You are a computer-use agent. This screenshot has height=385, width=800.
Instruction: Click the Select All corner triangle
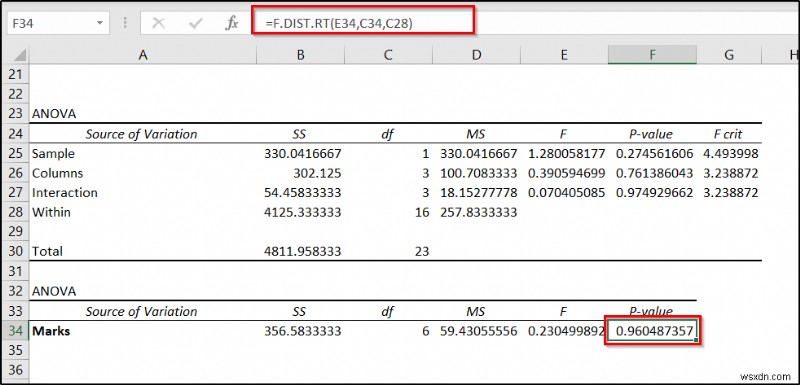tap(19, 55)
